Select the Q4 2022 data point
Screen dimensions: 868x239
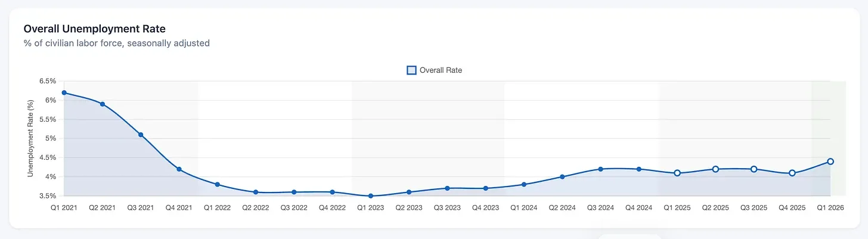pos(332,192)
